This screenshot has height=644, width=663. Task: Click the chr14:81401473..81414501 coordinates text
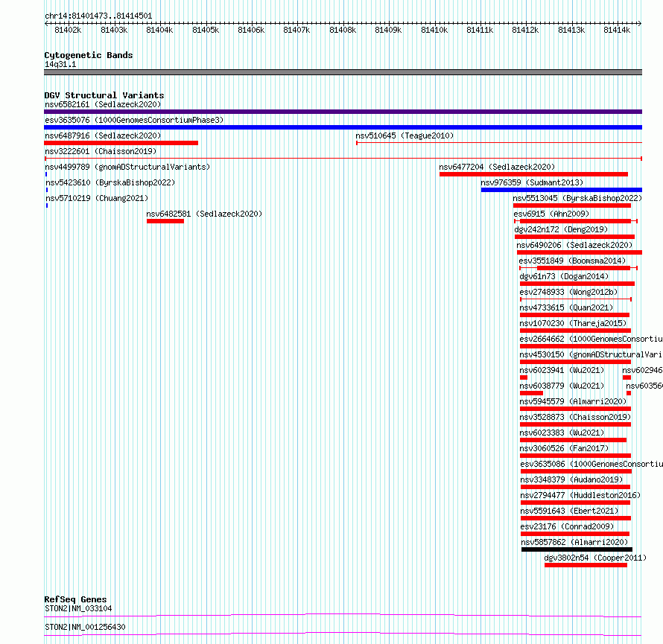coord(98,16)
